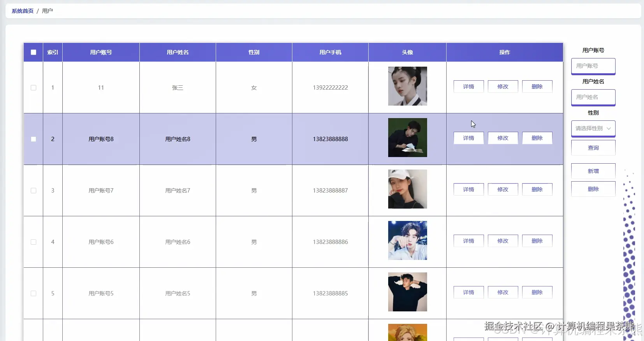
Task: Open avatar thumbnail of 用户姓名6
Action: pos(408,240)
